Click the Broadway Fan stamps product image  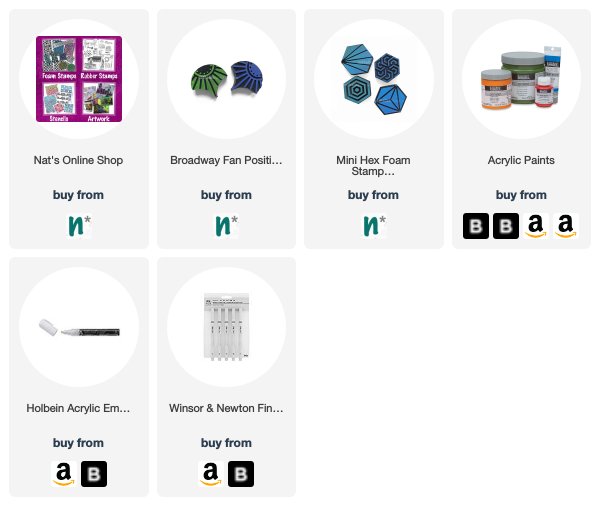(x=227, y=79)
